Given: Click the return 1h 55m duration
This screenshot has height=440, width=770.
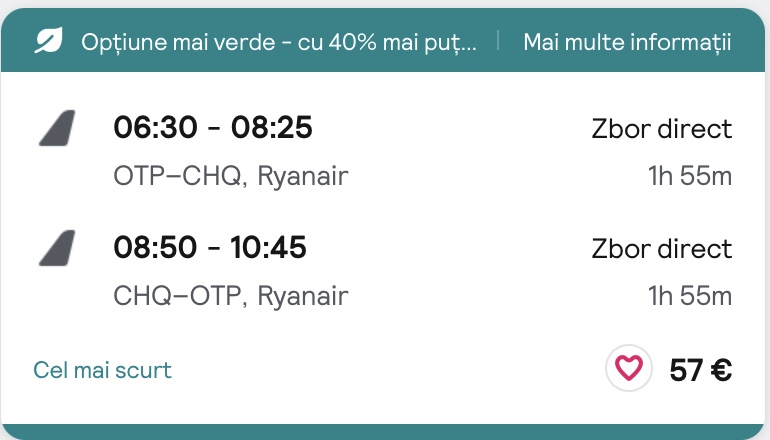Looking at the screenshot, I should [690, 296].
